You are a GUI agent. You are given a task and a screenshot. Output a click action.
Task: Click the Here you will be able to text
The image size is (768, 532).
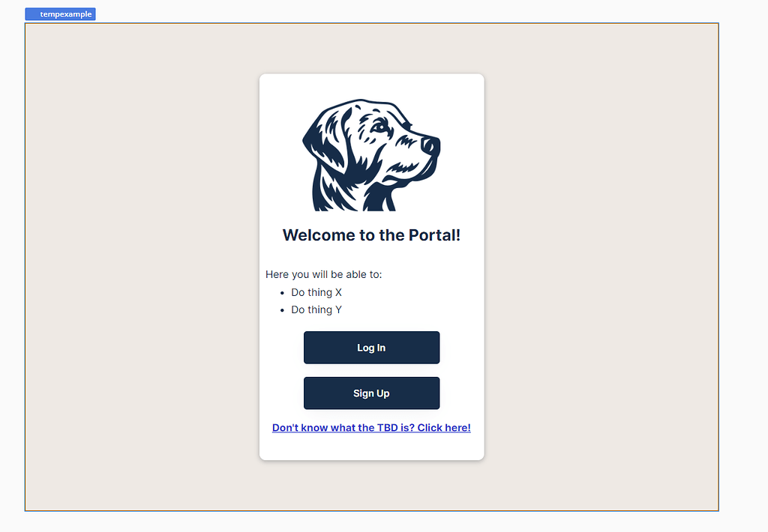(324, 274)
